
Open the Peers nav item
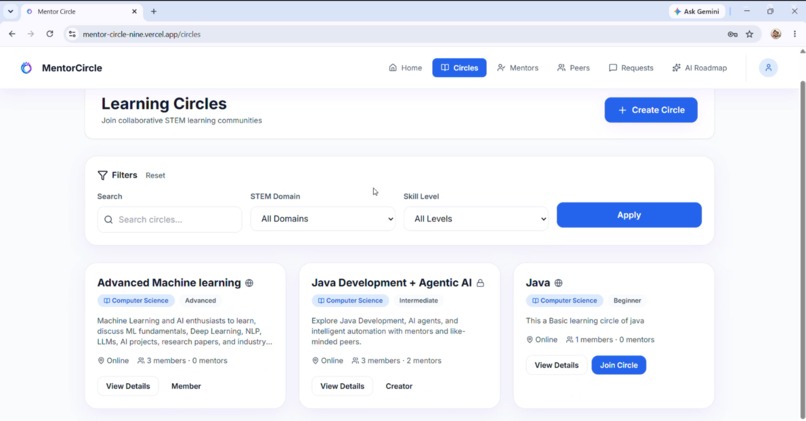pos(573,68)
